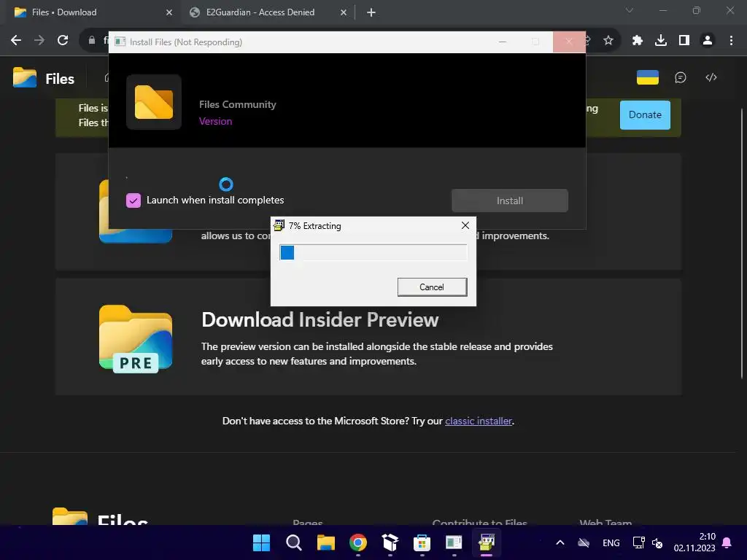Click the Install button in installer
This screenshot has width=747, height=560.
pos(510,201)
